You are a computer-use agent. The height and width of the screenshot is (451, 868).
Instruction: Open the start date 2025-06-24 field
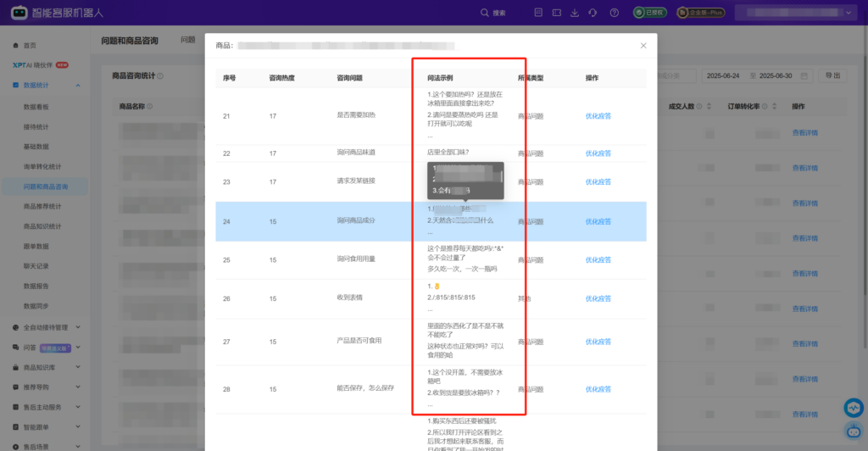723,75
